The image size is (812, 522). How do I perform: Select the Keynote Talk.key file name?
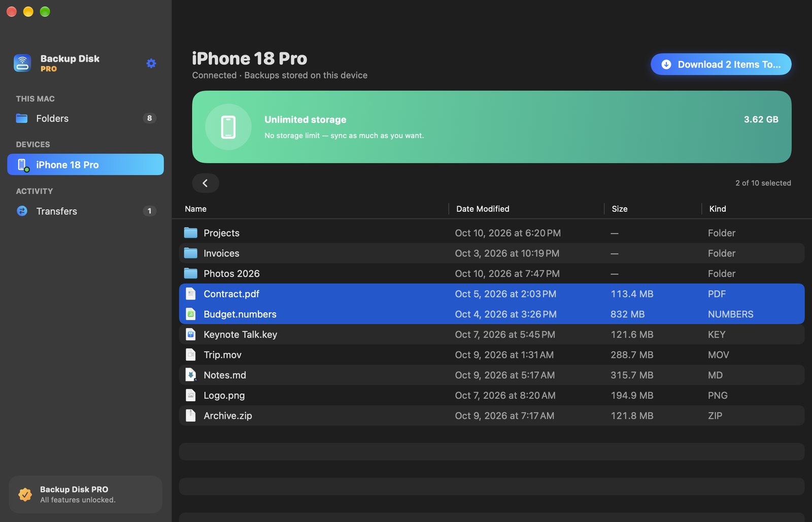(241, 335)
